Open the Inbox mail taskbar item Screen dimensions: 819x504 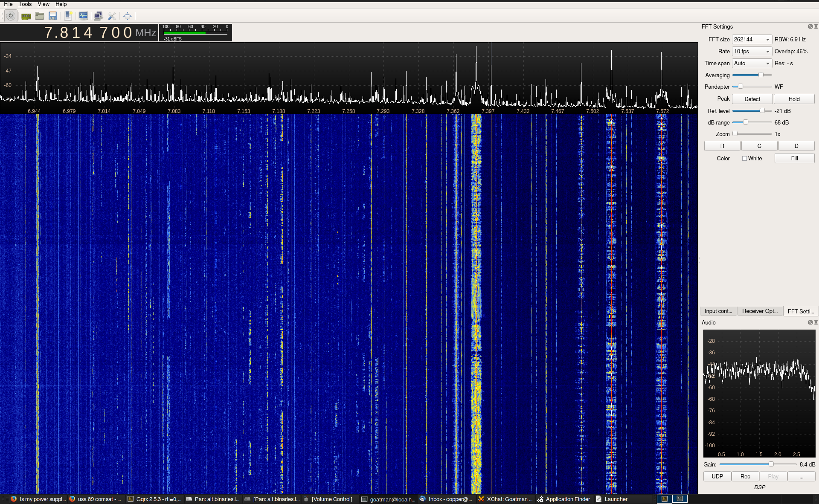[446, 499]
